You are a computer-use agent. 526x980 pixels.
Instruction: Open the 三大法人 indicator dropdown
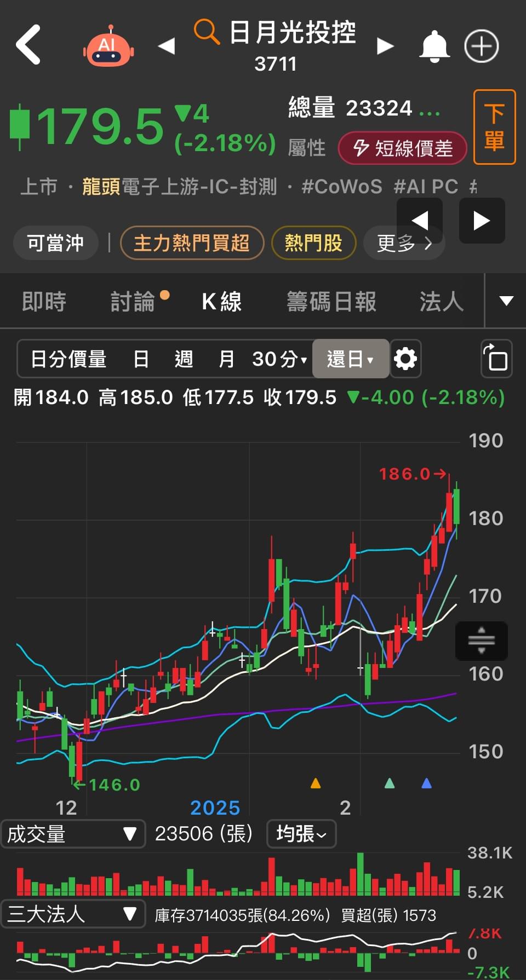[73, 914]
